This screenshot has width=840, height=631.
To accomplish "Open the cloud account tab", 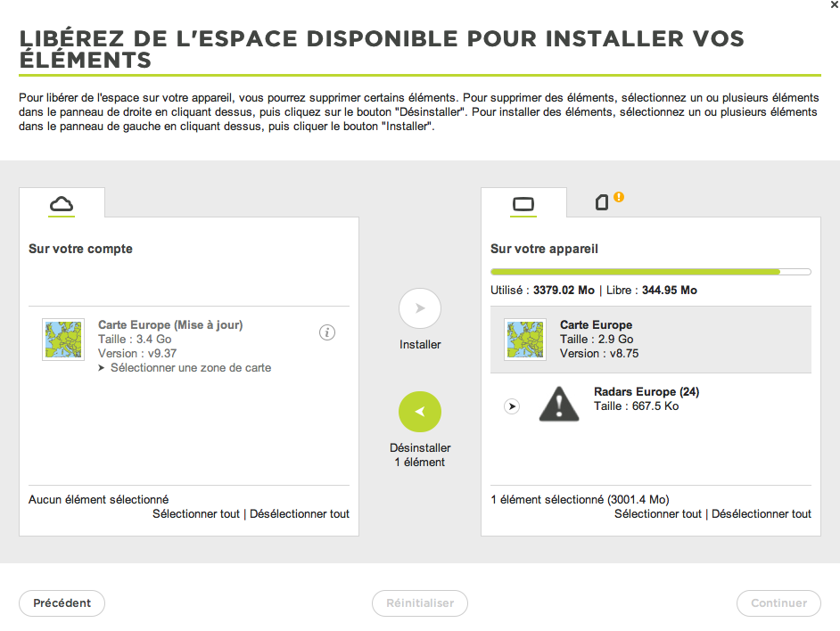I will (x=62, y=203).
